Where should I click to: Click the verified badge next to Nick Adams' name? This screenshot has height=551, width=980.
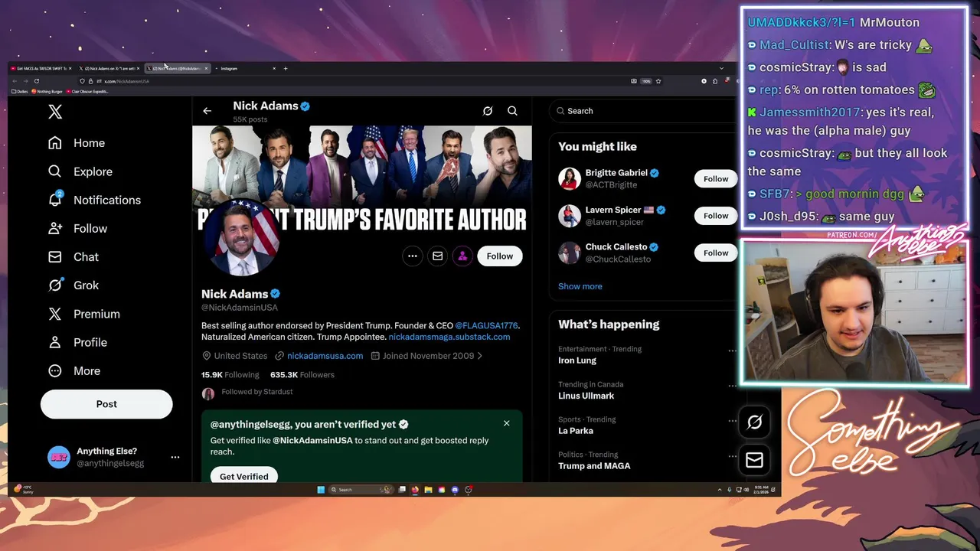click(276, 294)
